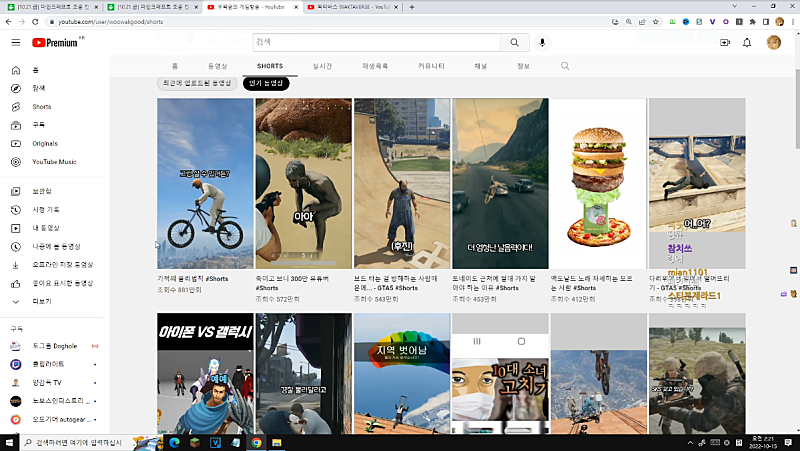
Task: Open File Explorer from taskbar
Action: click(277, 442)
